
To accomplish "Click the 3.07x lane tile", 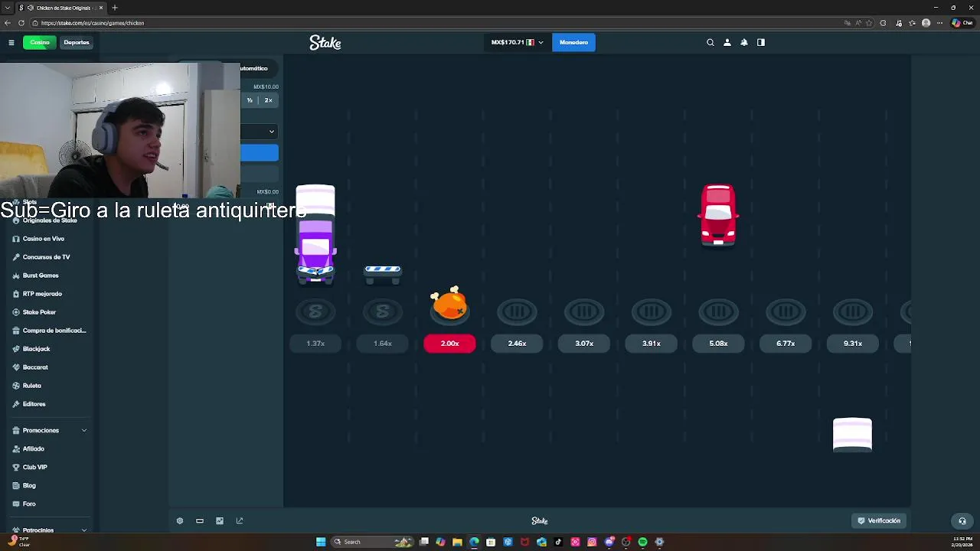I will (x=584, y=344).
